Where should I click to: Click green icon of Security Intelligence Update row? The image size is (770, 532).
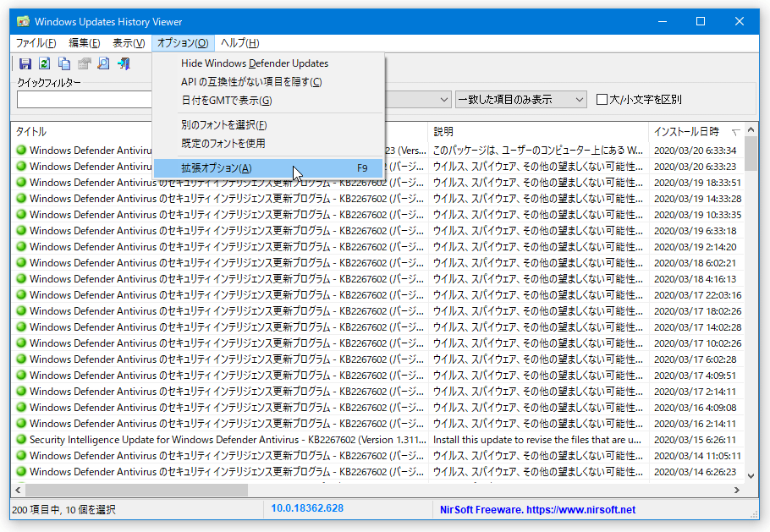point(21,439)
